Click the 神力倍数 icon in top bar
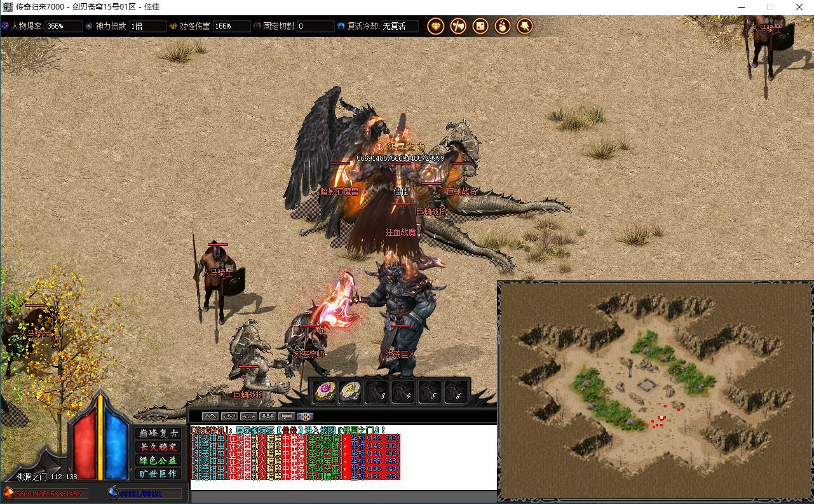Screen dimensions: 814x504 click(x=89, y=26)
